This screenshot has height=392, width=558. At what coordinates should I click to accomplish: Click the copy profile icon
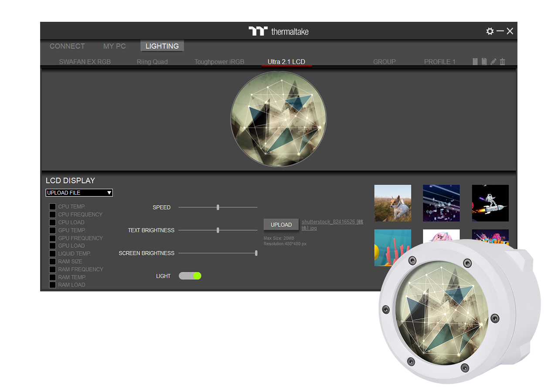point(484,62)
